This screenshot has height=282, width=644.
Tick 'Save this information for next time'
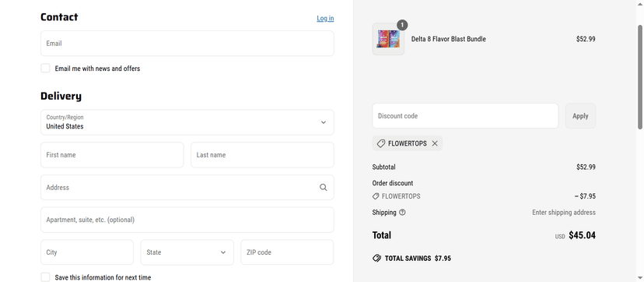click(x=45, y=277)
